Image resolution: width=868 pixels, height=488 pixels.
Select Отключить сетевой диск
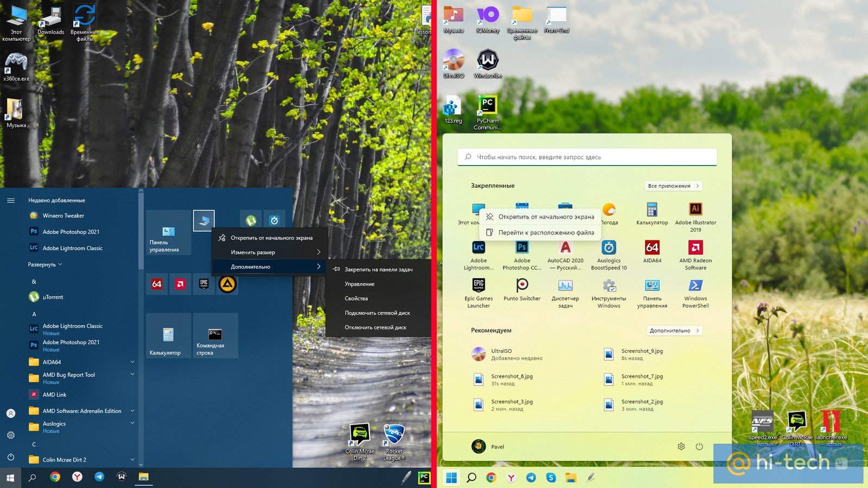(378, 328)
